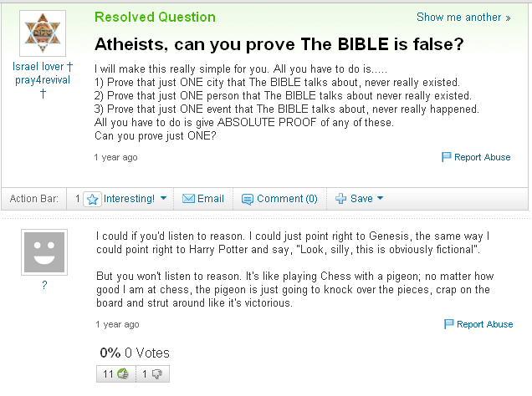
Task: Click the plus Save icon
Action: (x=340, y=199)
